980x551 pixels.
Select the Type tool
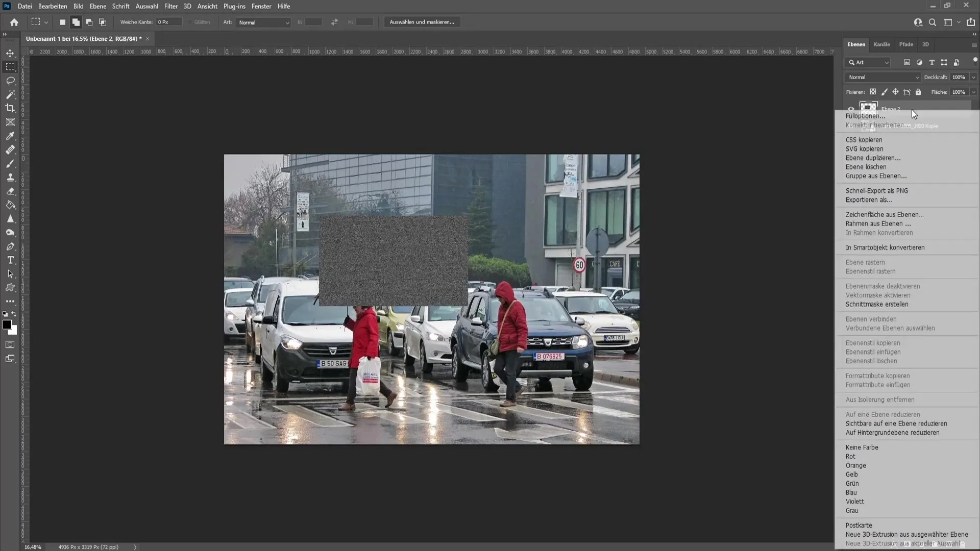(10, 260)
